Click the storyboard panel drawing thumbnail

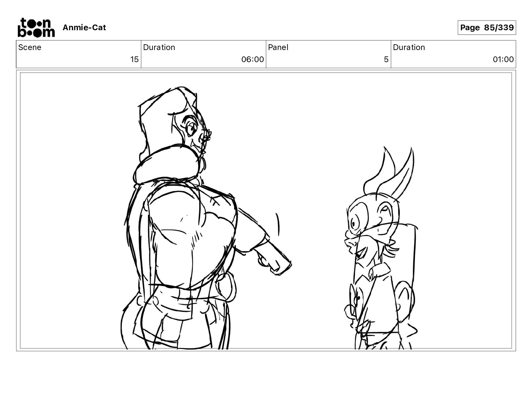click(x=266, y=211)
